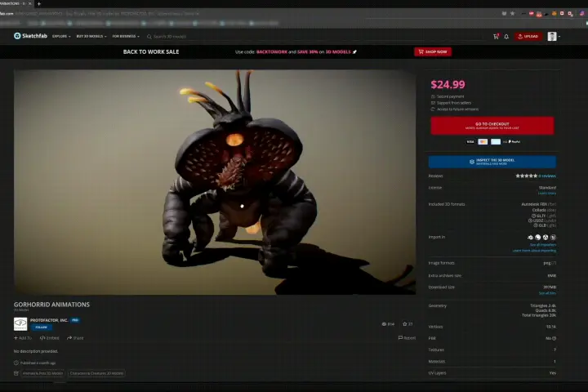Click the likes star icon
Viewport: 588px width, 392px height.
(x=404, y=323)
